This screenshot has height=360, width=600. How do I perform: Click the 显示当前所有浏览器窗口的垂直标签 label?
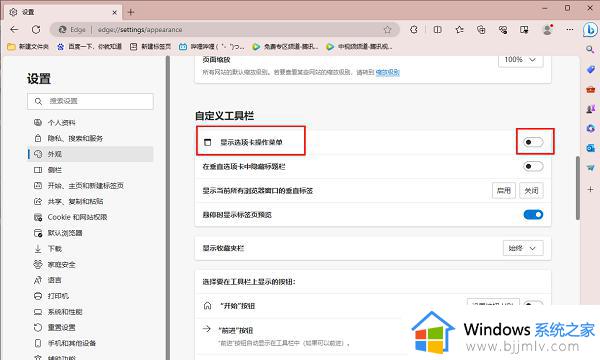coord(258,191)
